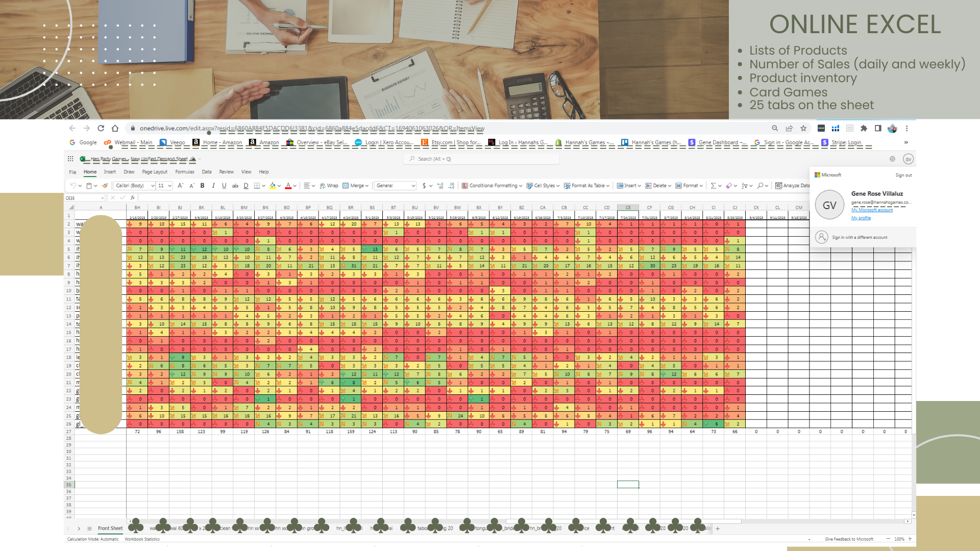The width and height of the screenshot is (980, 551).
Task: Open the Formulas ribbon tab
Action: pyautogui.click(x=185, y=172)
